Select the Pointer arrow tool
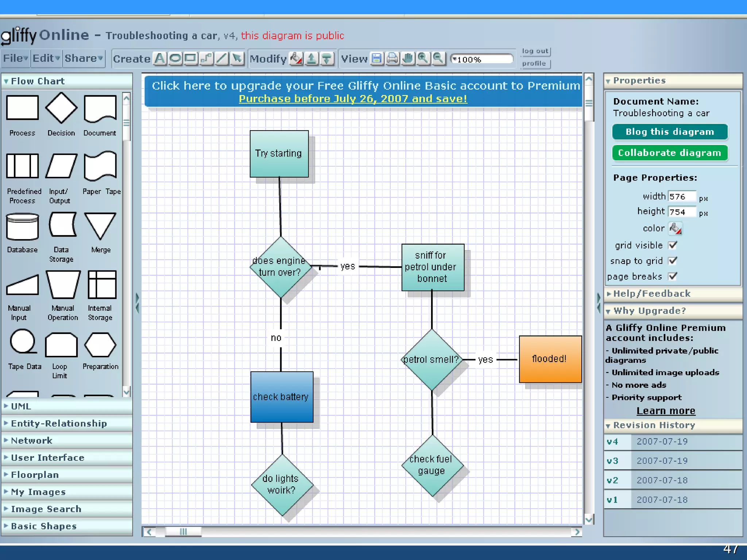The image size is (747, 560). tap(237, 59)
